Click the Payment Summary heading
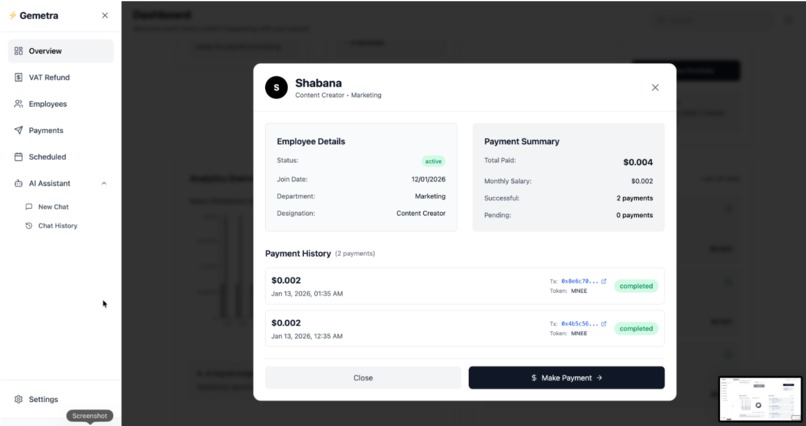The image size is (806, 426). [x=522, y=141]
